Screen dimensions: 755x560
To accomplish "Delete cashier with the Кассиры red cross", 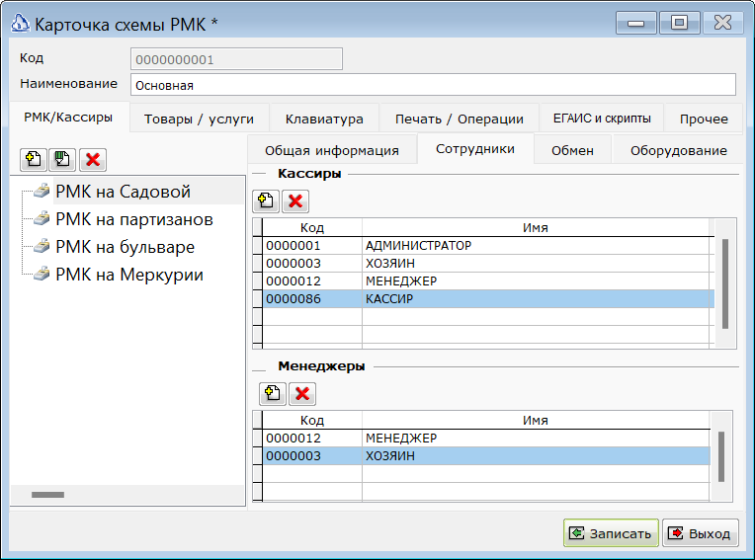I will pos(295,201).
